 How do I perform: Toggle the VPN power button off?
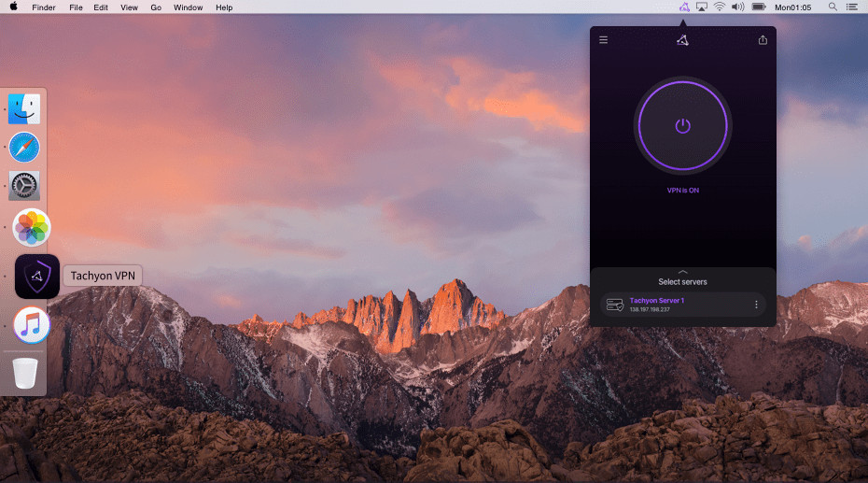pos(682,125)
